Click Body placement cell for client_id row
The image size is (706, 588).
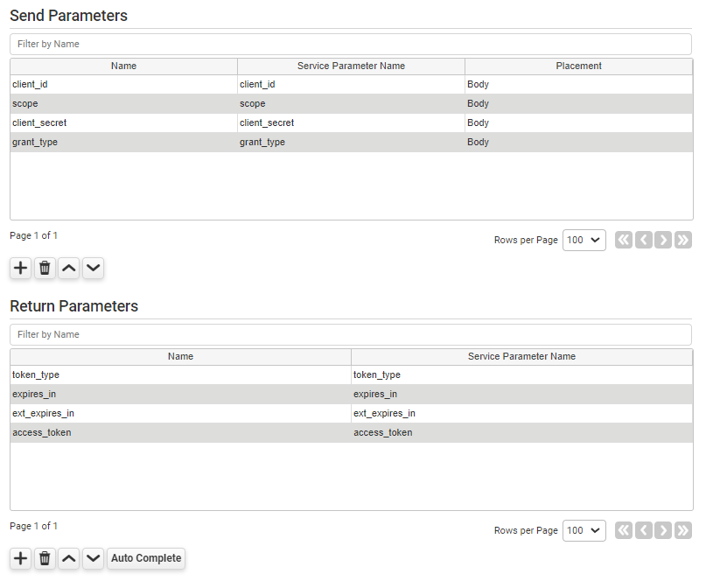578,85
